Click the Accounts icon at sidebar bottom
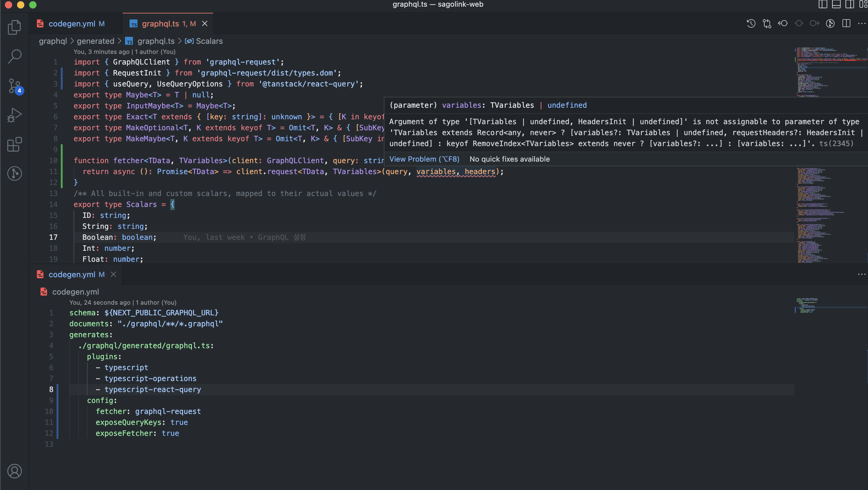Image resolution: width=868 pixels, height=490 pixels. pyautogui.click(x=14, y=471)
